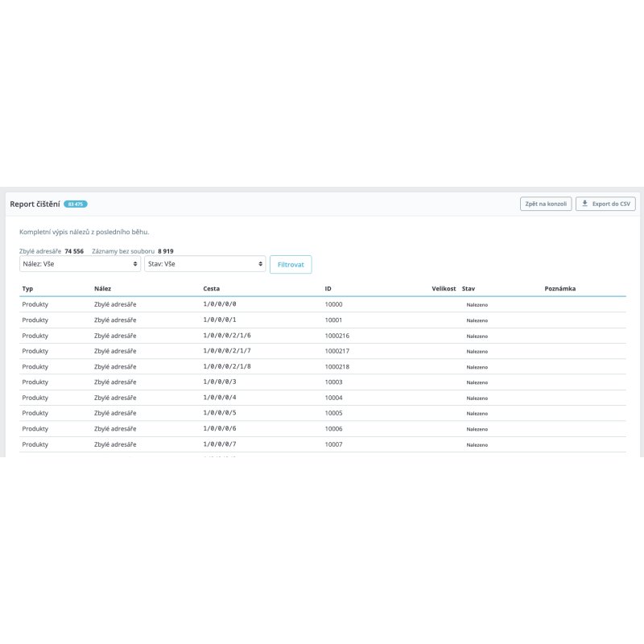Click the Typ column header
This screenshot has width=644, height=644.
coord(27,288)
